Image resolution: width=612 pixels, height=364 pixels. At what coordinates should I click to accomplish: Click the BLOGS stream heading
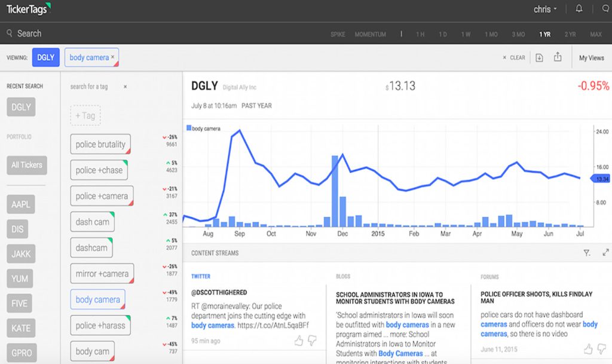click(x=343, y=276)
